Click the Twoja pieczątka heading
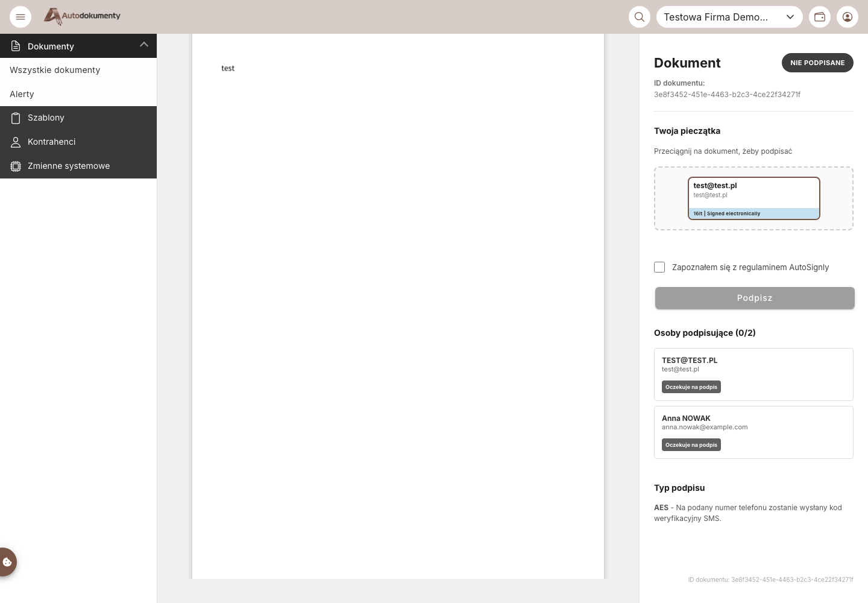This screenshot has height=603, width=868. [x=687, y=131]
